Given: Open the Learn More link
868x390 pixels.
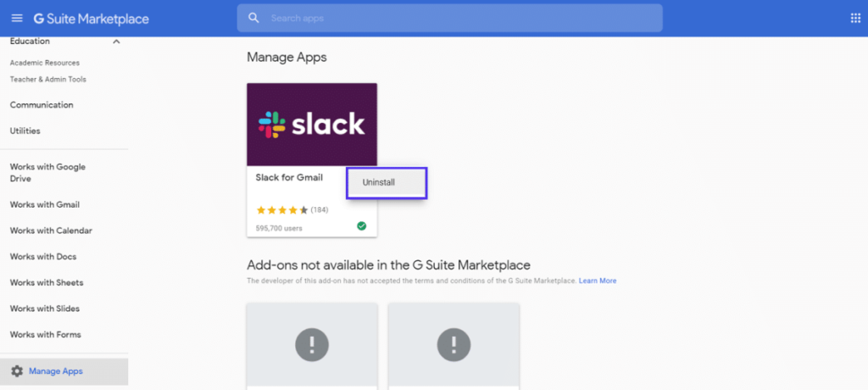Looking at the screenshot, I should click(598, 281).
